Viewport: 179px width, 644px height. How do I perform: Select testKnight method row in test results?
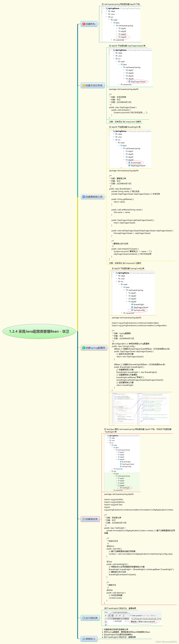(x=118, y=621)
